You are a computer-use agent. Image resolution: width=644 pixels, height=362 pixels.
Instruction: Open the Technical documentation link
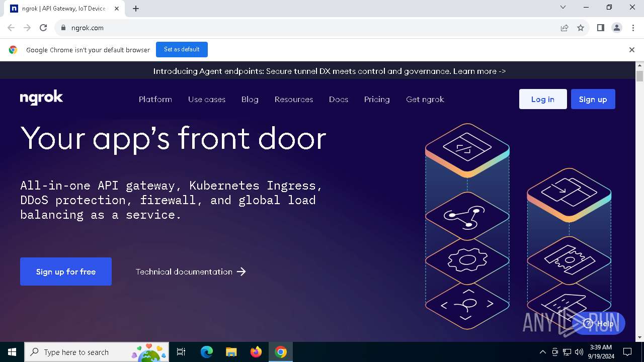(191, 271)
